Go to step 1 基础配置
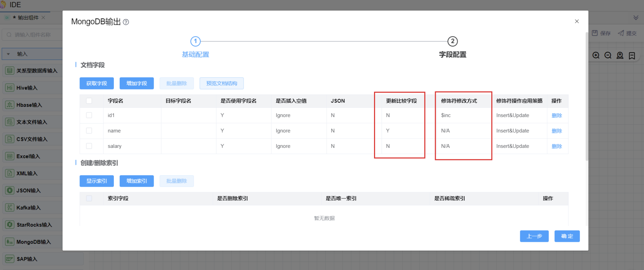The height and width of the screenshot is (270, 644). [195, 42]
